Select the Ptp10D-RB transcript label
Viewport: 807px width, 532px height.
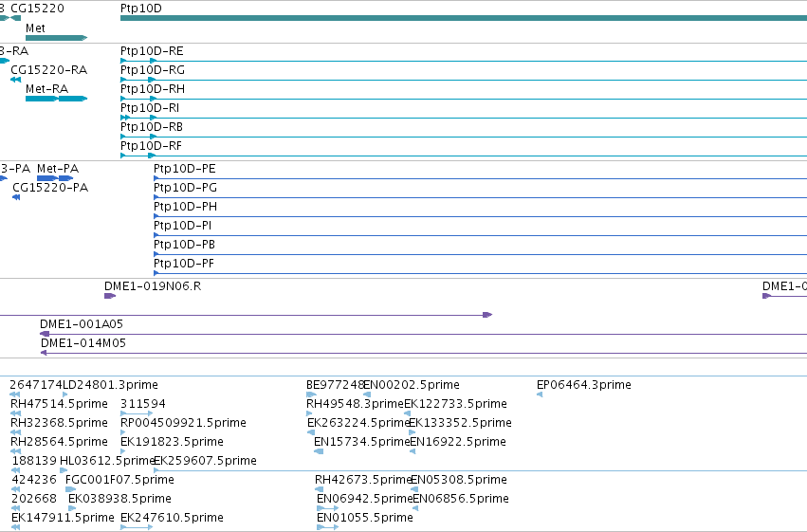click(x=152, y=127)
